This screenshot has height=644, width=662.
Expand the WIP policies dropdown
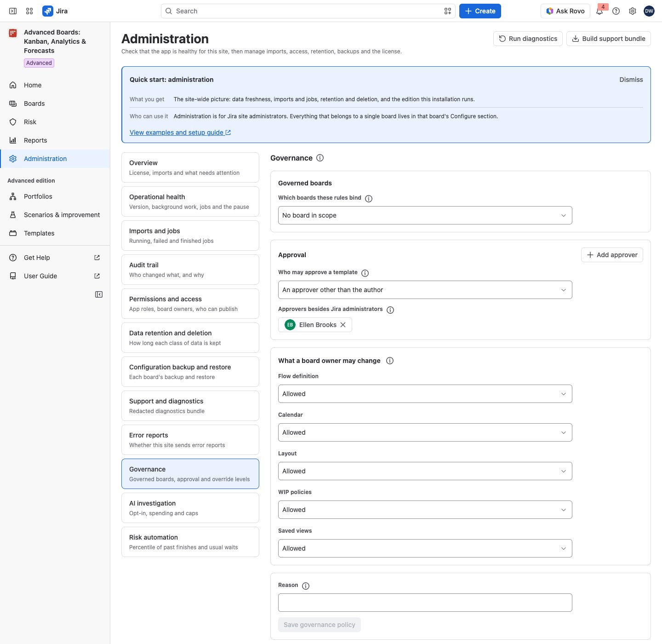pos(425,510)
